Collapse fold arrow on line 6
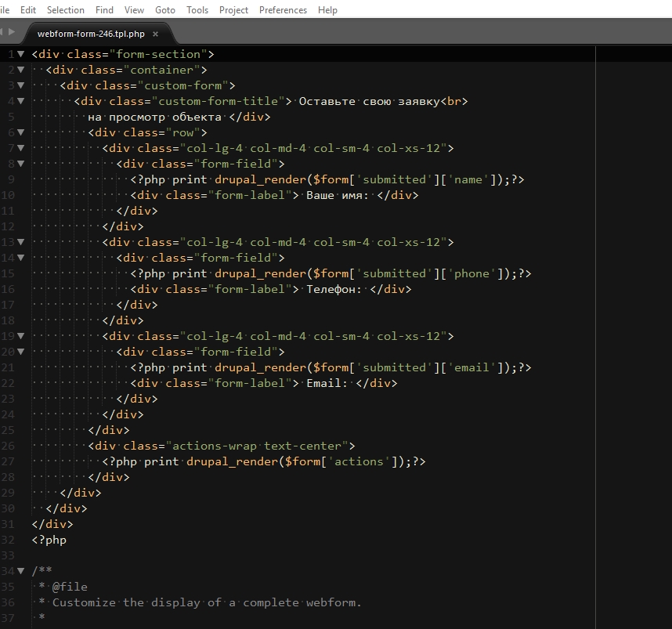 (x=20, y=132)
